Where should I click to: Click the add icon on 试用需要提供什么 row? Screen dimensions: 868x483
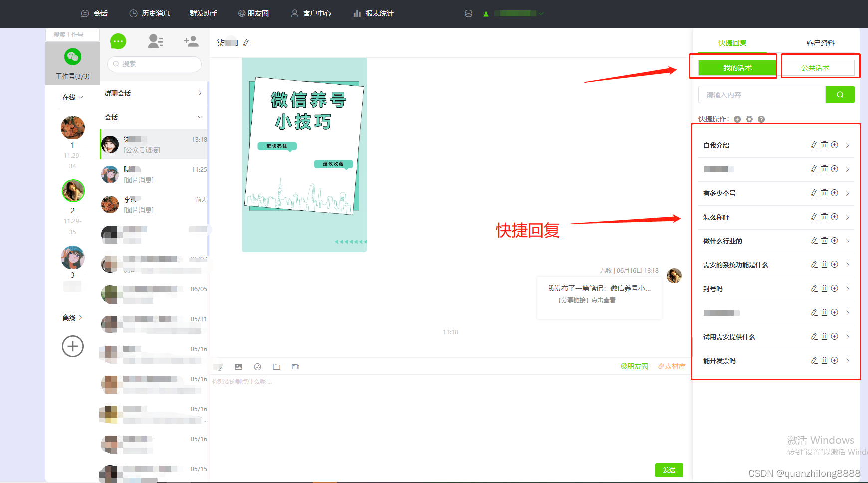(x=834, y=336)
